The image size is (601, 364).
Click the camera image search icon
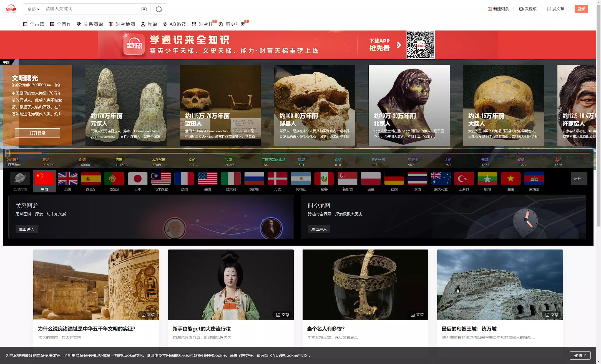(144, 9)
